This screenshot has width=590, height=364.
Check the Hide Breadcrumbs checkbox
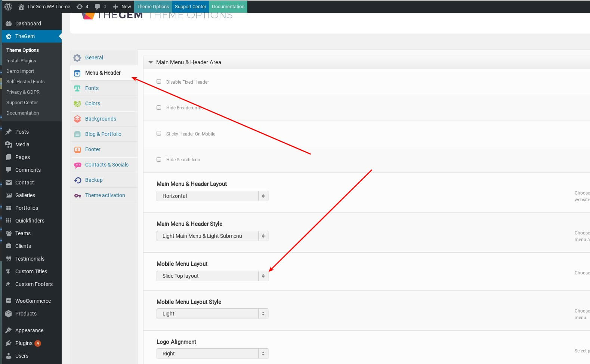coord(159,108)
